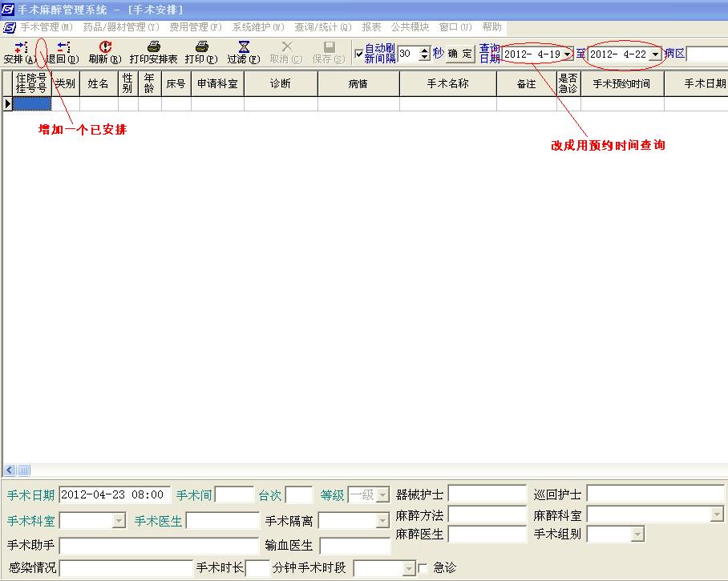Screen dimensions: 728x581
Task: Click the 住院号挂号号 column header
Action: point(31,83)
